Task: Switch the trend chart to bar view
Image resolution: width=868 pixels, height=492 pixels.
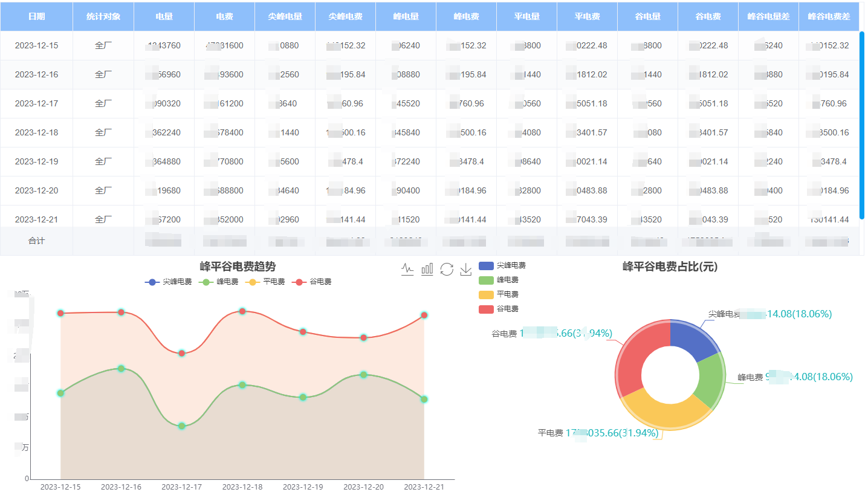Action: coord(427,269)
